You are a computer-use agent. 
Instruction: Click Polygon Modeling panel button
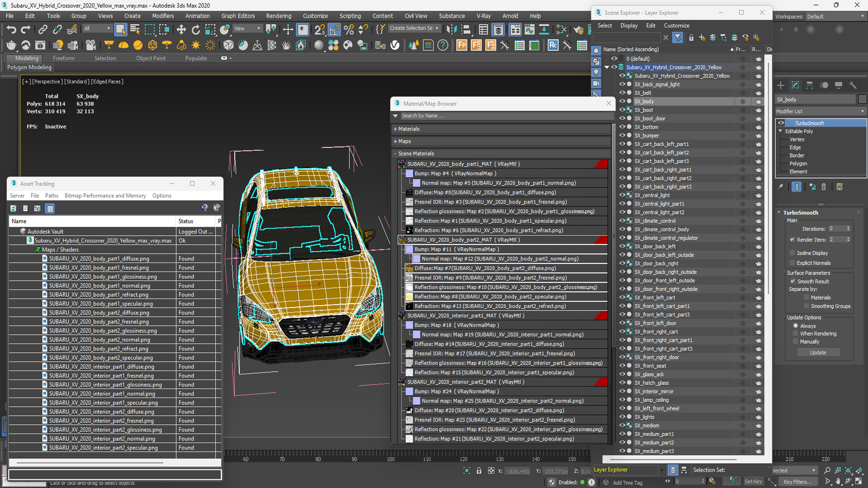pos(29,67)
